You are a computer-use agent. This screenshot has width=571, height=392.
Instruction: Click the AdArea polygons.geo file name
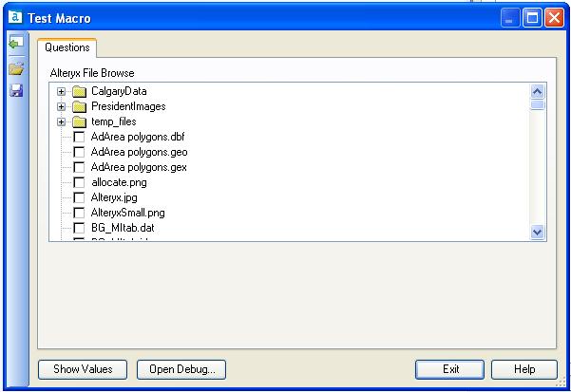[x=139, y=153]
